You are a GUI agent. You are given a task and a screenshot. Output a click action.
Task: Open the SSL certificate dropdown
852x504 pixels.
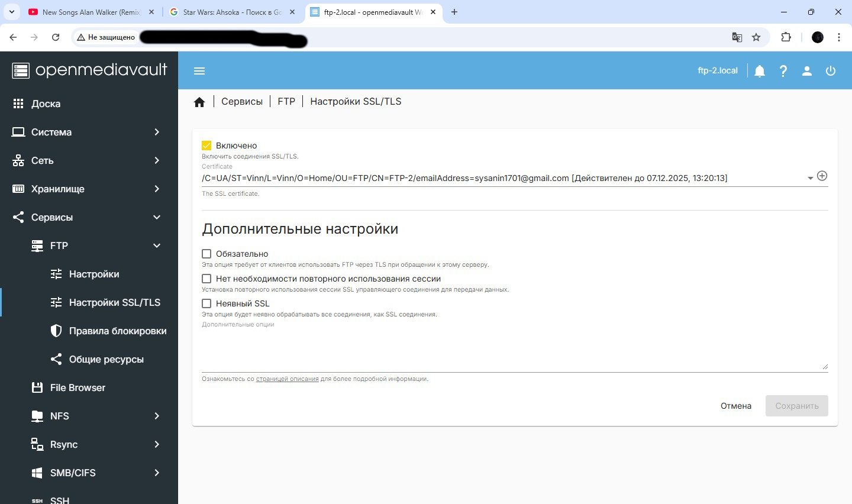[810, 178]
